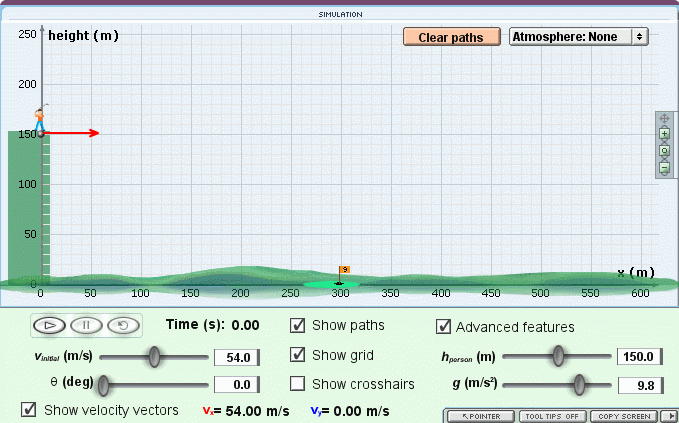Screen dimensions: 679x423
Task: Click the zoom in plus icon
Action: [x=664, y=135]
